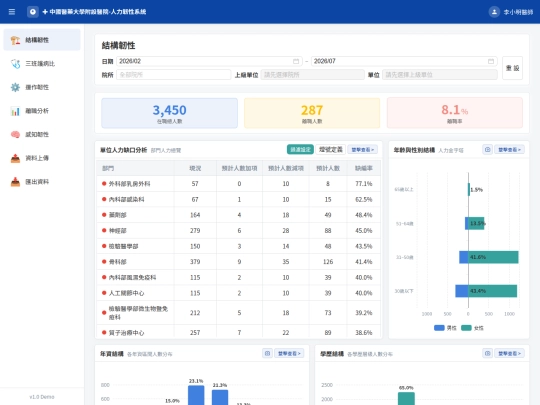Click the export tray icon for 匯出資料

pyautogui.click(x=15, y=182)
